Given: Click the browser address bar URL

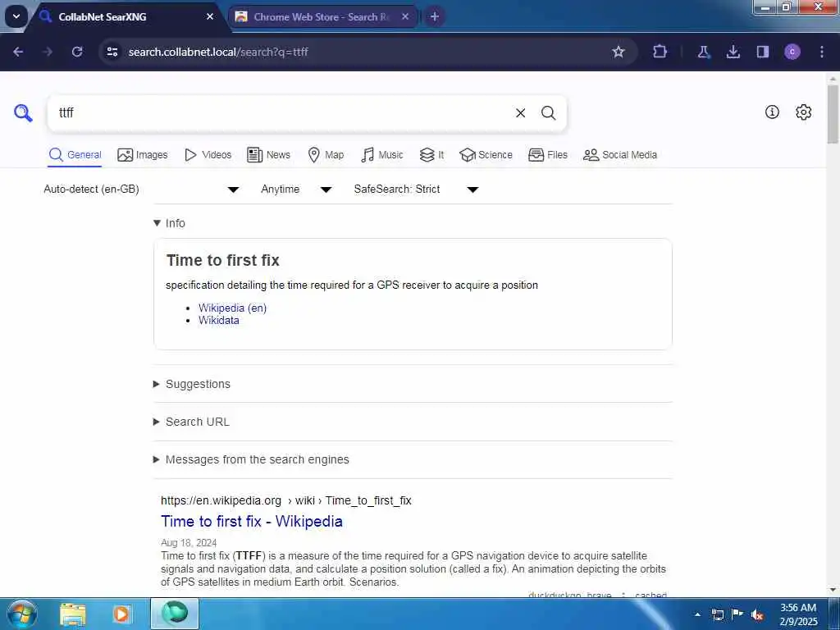Looking at the screenshot, I should [x=218, y=52].
